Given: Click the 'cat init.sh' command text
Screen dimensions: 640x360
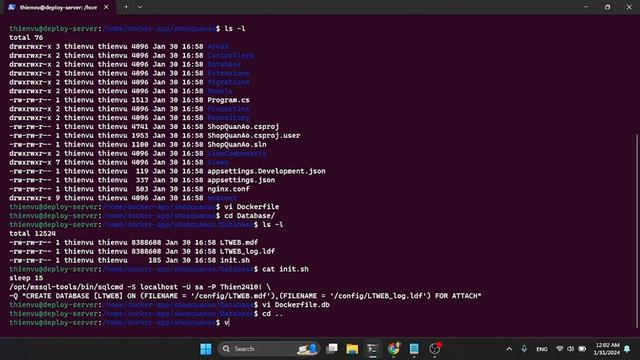Looking at the screenshot, I should 285,269.
